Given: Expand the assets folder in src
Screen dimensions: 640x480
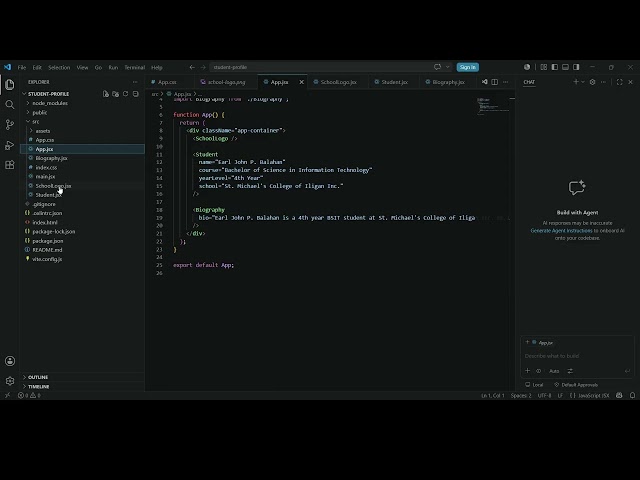Looking at the screenshot, I should pyautogui.click(x=42, y=131).
